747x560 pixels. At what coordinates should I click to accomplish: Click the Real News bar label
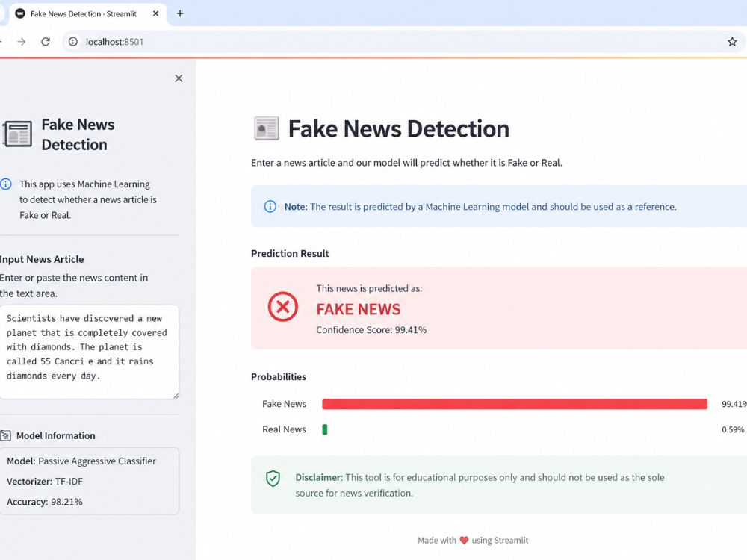click(284, 429)
